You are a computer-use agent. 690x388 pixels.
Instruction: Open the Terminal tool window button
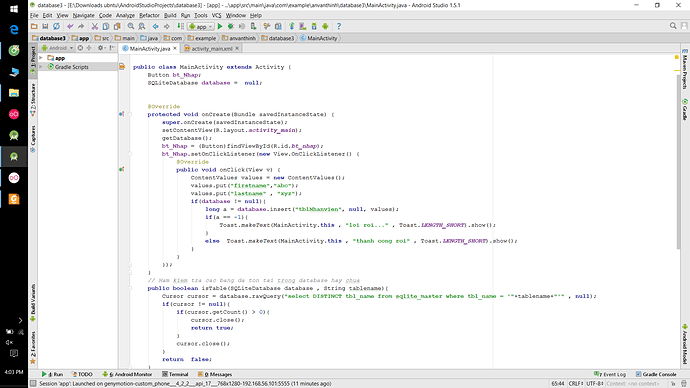(x=175, y=374)
